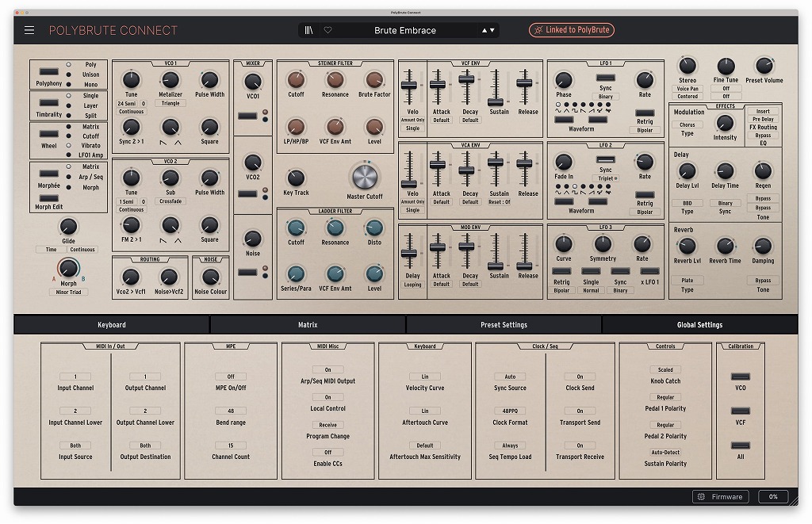This screenshot has height=524, width=812.
Task: Click the Master Cutoff knob
Action: 365,177
